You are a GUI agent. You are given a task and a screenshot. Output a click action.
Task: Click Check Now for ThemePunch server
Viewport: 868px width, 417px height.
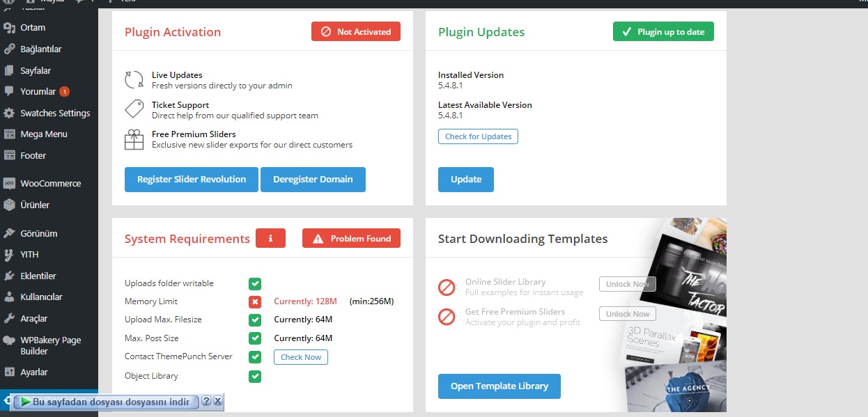coord(301,357)
